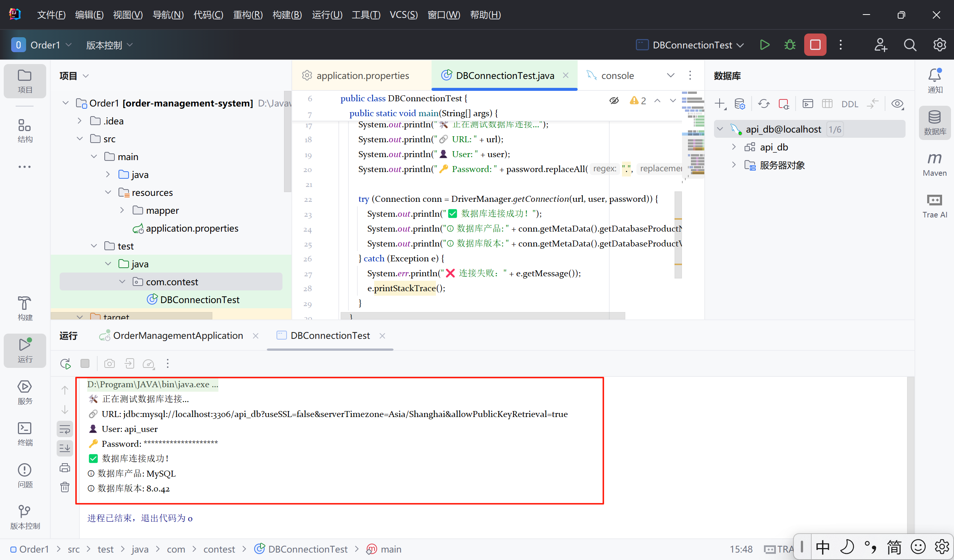Viewport: 954px width, 560px height.
Task: Open the Problems (问题) tool window
Action: click(25, 475)
